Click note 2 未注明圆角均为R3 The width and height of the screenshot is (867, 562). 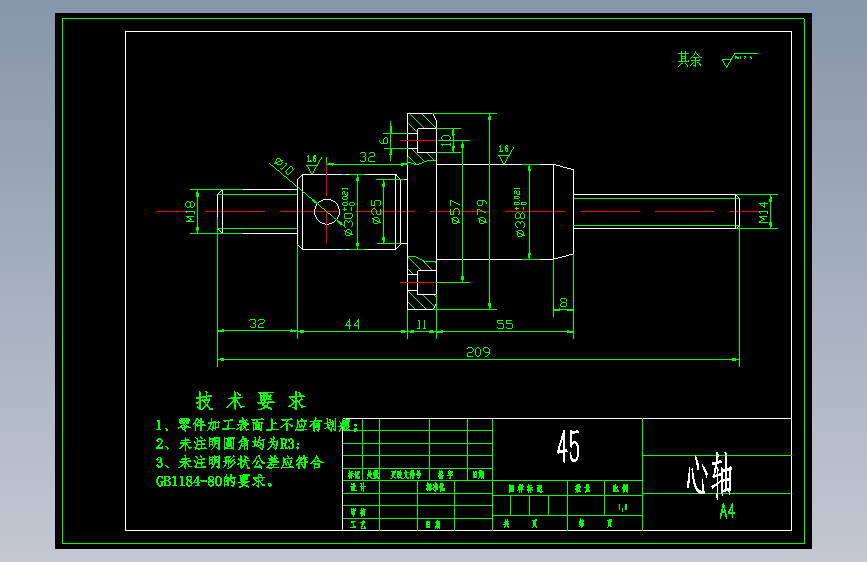tap(228, 444)
